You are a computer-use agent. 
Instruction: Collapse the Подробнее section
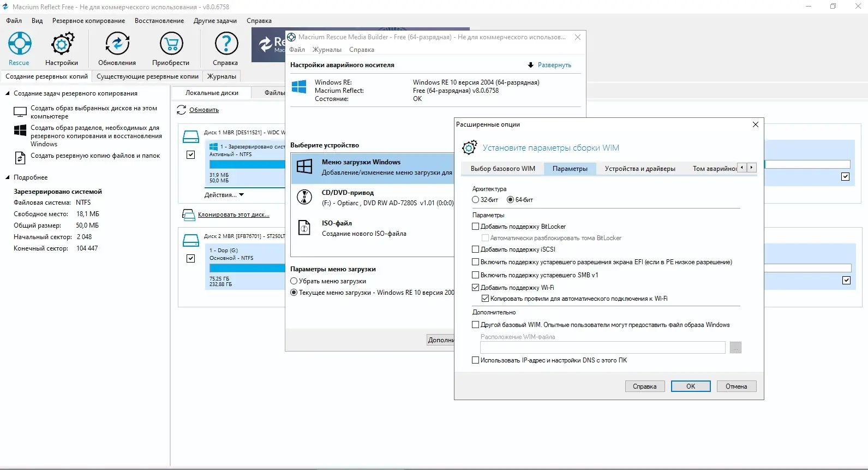8,177
